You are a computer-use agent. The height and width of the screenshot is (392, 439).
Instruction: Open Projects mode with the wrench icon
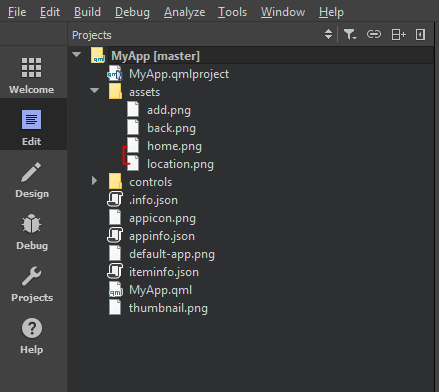(x=32, y=283)
